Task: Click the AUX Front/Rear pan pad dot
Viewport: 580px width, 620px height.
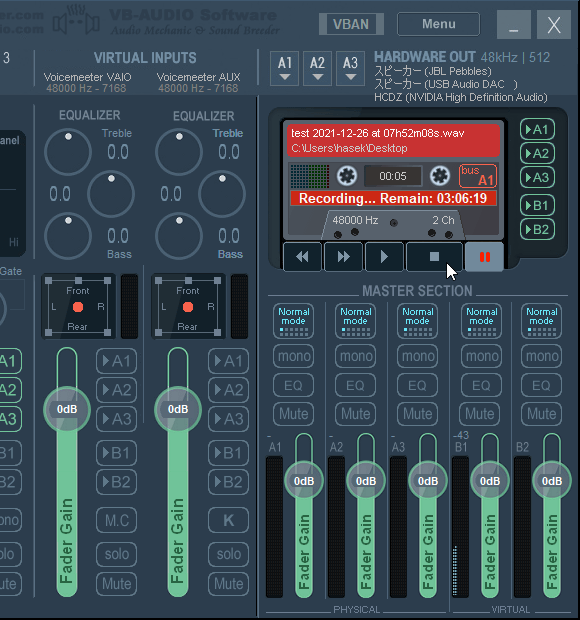Action: point(188,307)
